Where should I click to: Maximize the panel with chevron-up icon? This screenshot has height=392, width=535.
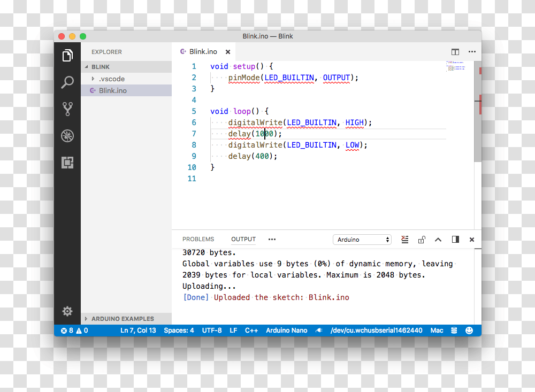(x=438, y=240)
